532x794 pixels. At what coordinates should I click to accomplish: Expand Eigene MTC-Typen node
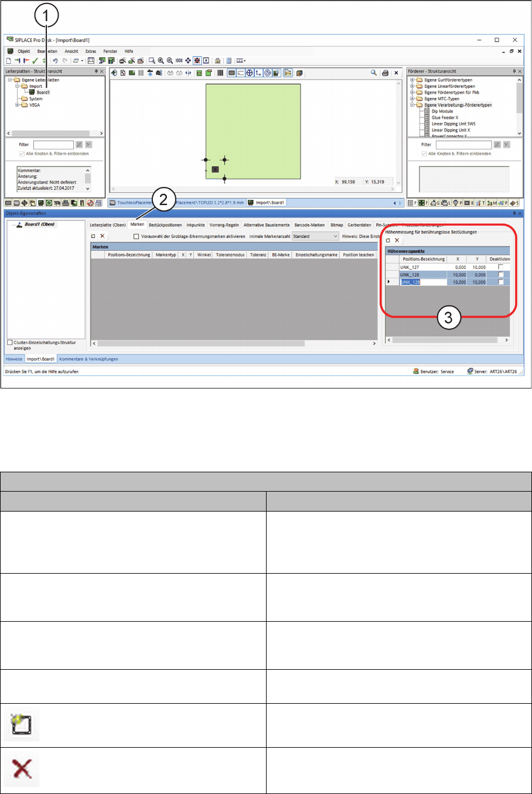412,98
